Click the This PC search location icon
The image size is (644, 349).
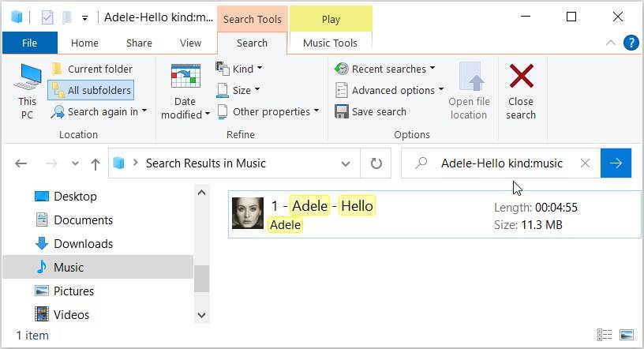tap(27, 77)
